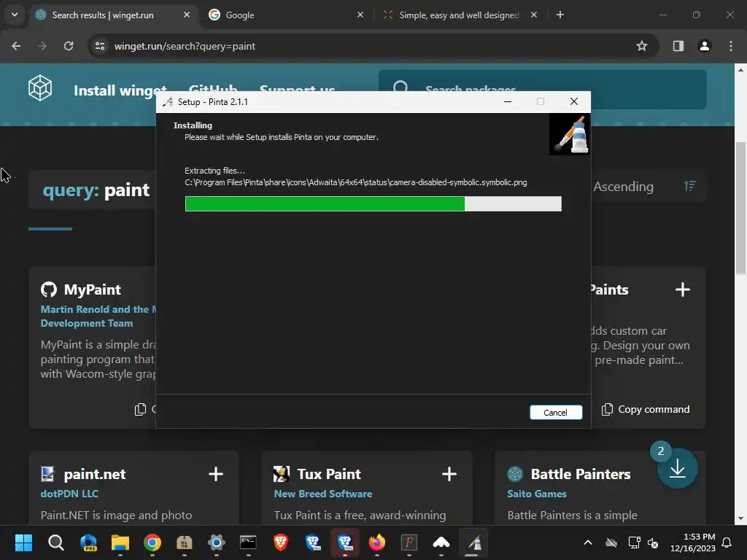Switch to the Simple, easy and well designed tab

[459, 15]
